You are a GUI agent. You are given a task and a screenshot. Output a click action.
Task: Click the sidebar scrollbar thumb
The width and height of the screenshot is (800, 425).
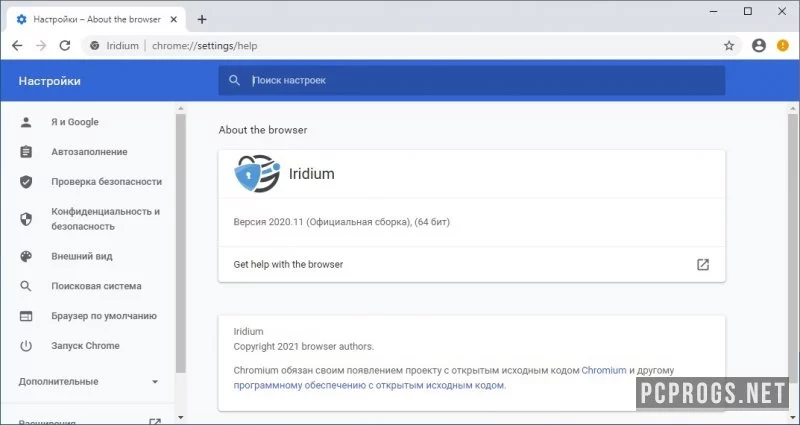click(x=181, y=244)
